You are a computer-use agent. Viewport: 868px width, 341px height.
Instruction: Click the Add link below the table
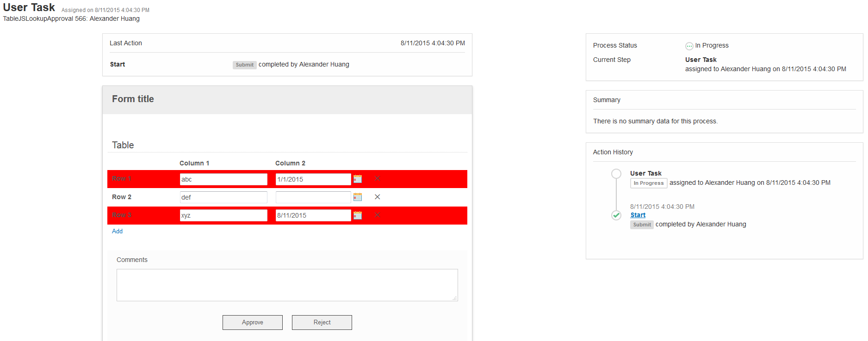click(117, 231)
